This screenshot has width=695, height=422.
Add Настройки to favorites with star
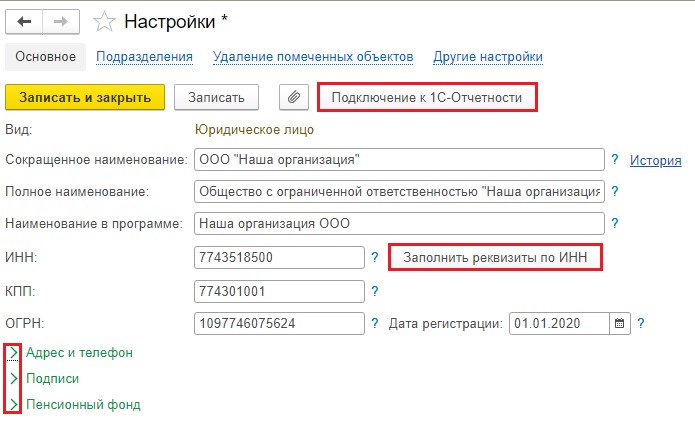click(104, 22)
